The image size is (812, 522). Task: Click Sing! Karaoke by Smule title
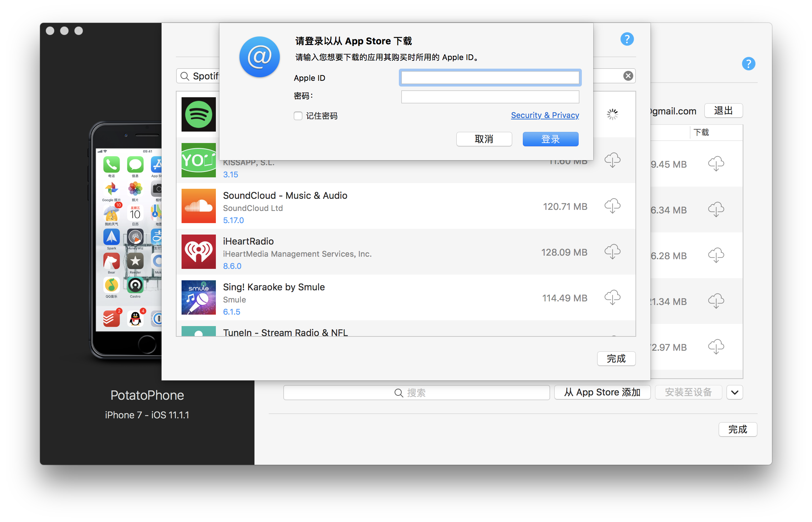[x=274, y=287]
